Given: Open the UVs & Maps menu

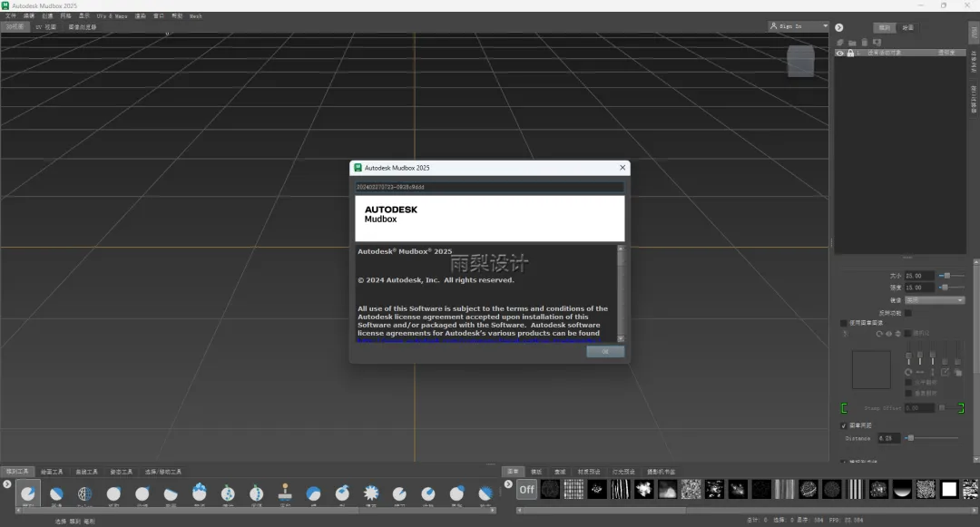Looking at the screenshot, I should click(x=112, y=16).
